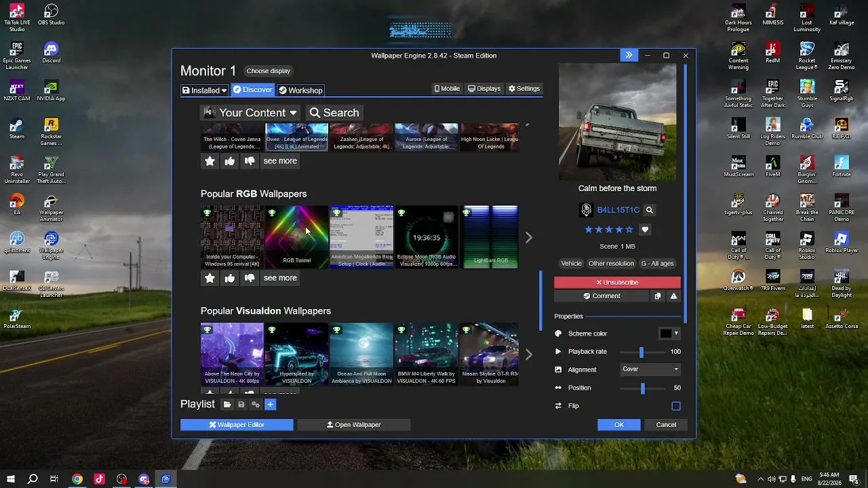The height and width of the screenshot is (488, 868).
Task: Open Google Chrome from the taskbar
Action: point(77,479)
